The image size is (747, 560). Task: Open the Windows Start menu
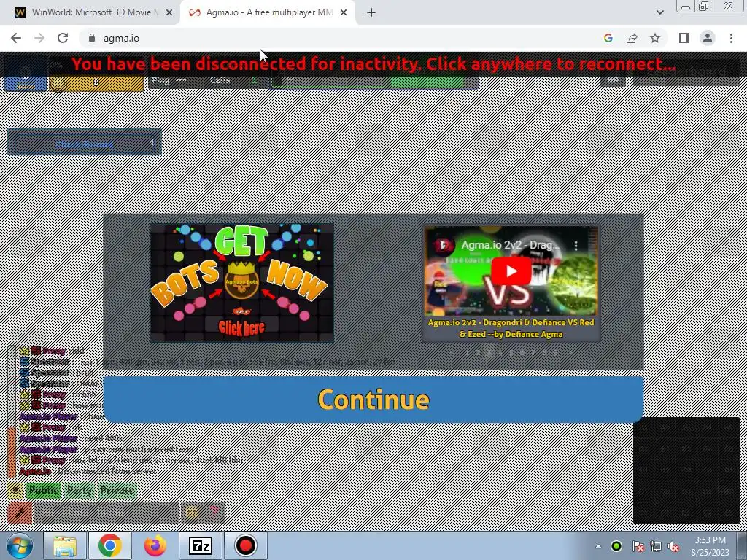(20, 545)
